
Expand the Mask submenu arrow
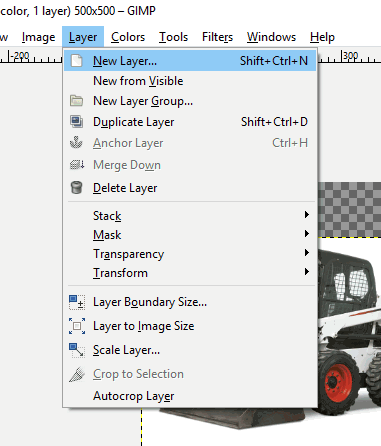click(307, 234)
